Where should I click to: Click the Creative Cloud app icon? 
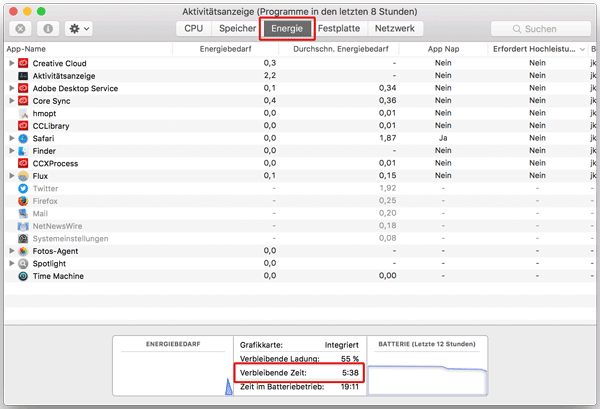[x=23, y=63]
